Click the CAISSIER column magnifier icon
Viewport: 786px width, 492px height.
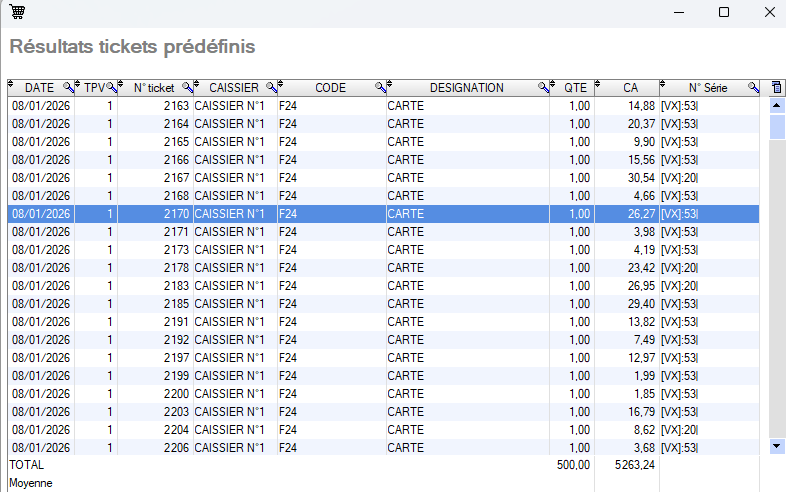click(271, 88)
